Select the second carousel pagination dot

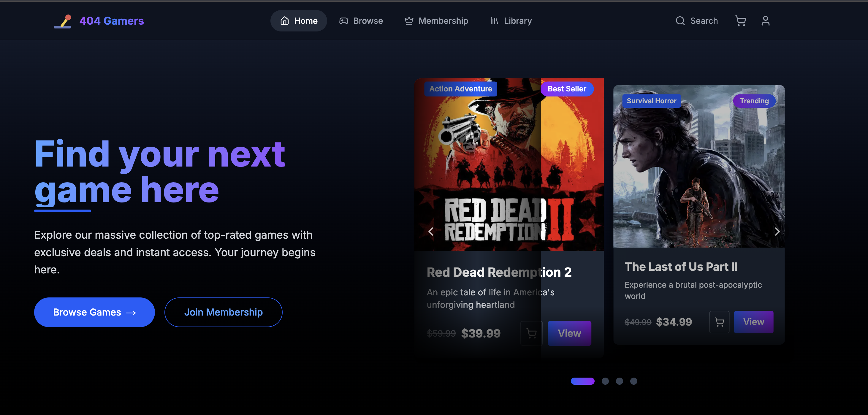[x=606, y=381]
